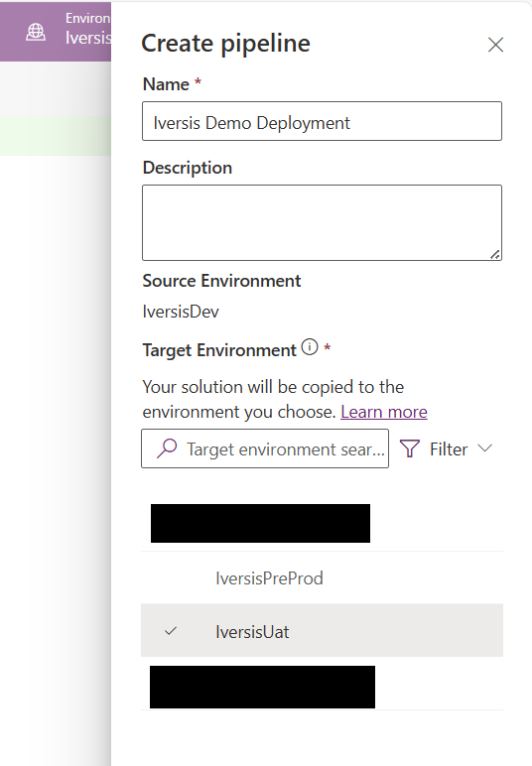Expand the Filter dropdown chevron
This screenshot has height=766, width=532.
[484, 447]
